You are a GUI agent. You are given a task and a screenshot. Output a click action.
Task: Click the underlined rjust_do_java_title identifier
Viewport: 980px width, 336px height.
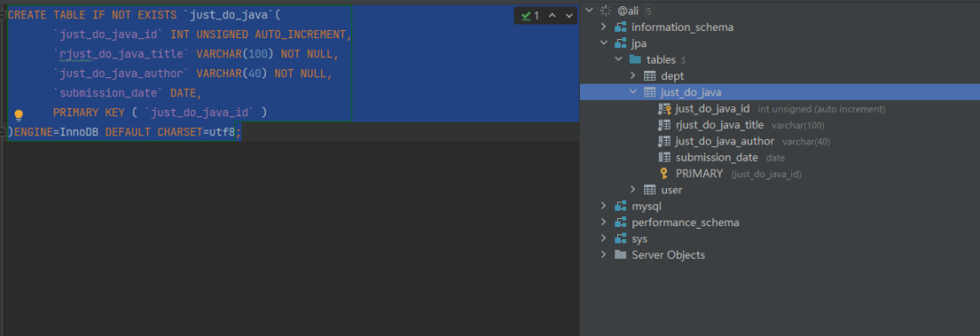[124, 54]
